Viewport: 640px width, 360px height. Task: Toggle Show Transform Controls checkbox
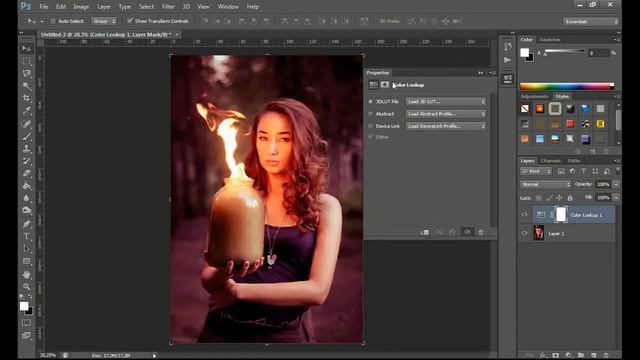click(x=130, y=20)
